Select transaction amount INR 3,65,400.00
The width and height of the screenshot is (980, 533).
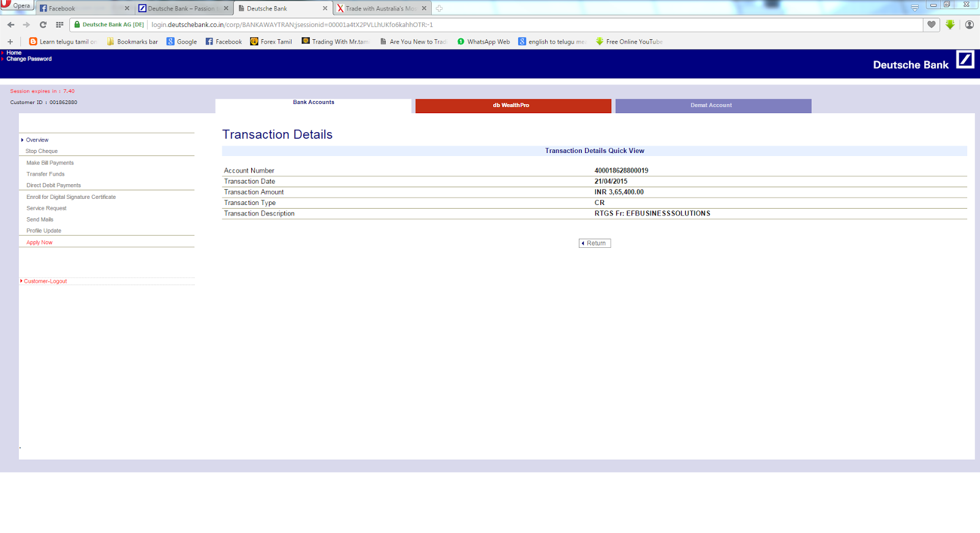point(619,192)
